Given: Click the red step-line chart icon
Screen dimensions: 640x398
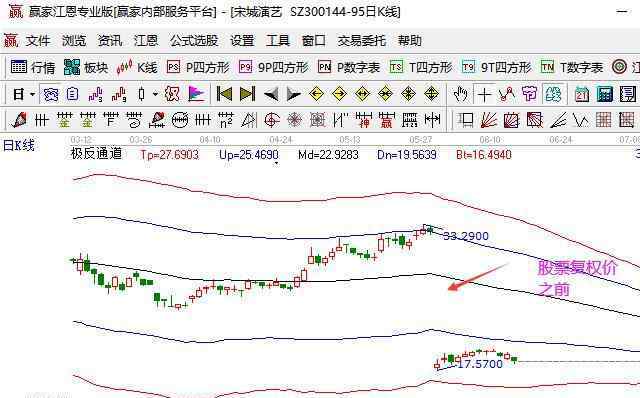Looking at the screenshot, I should [x=119, y=95].
